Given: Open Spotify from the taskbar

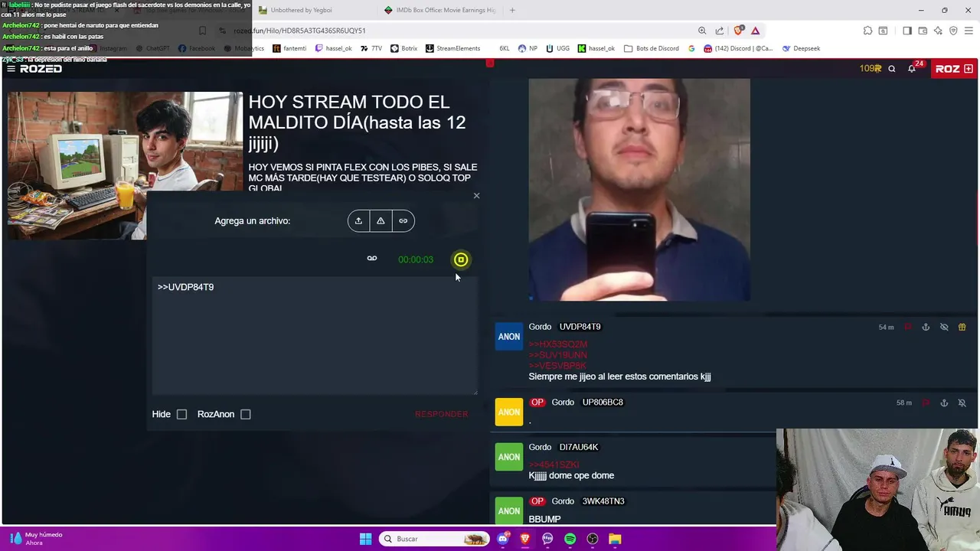Looking at the screenshot, I should pyautogui.click(x=570, y=539).
